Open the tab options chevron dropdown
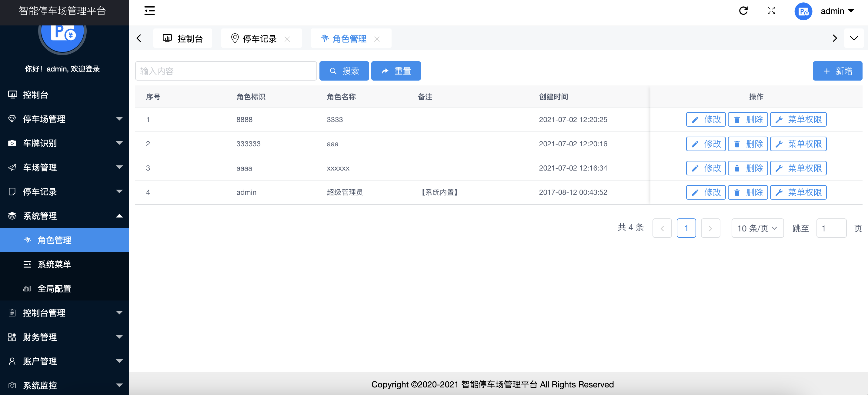The width and height of the screenshot is (868, 395). pos(853,38)
